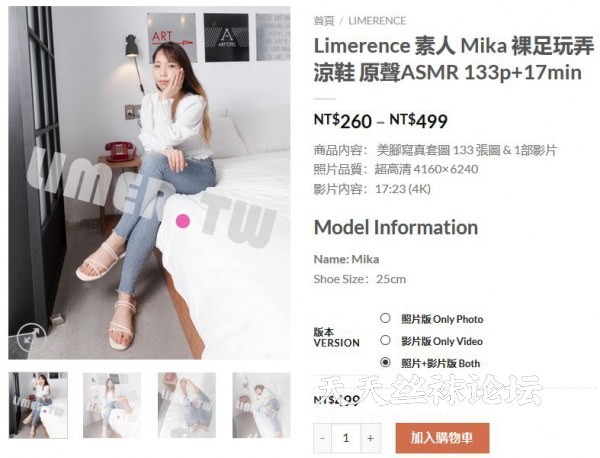
Task: Open the LIMERENCE breadcrumb category
Action: [x=377, y=21]
